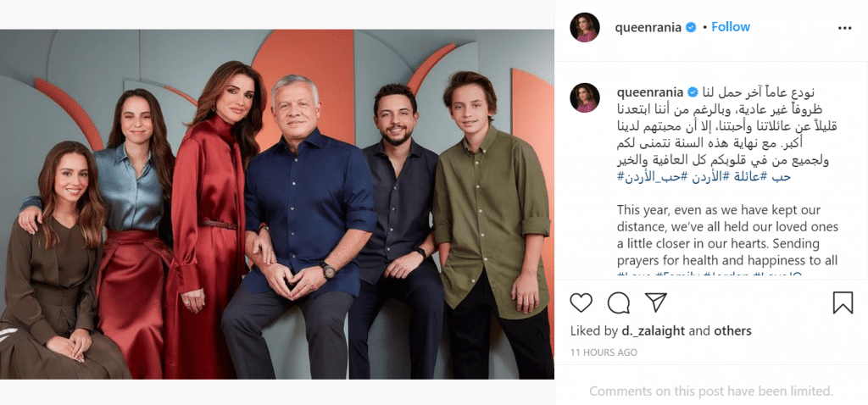Open queenrania profile picture in header

point(585,27)
